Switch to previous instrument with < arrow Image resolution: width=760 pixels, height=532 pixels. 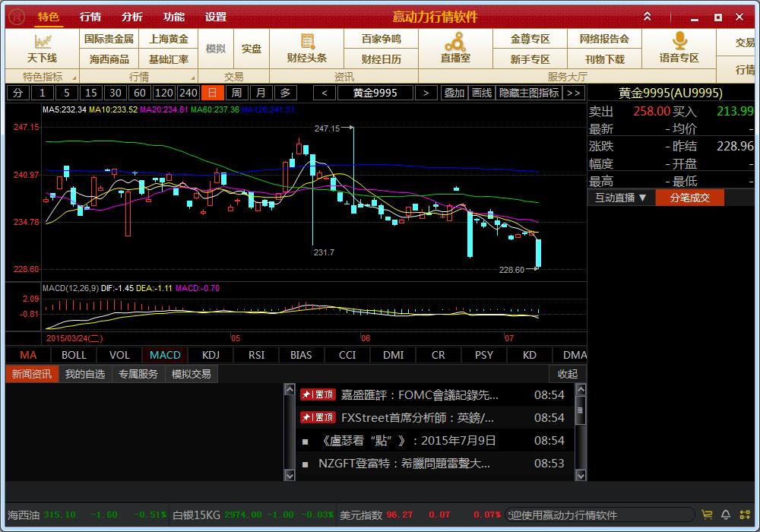(325, 93)
